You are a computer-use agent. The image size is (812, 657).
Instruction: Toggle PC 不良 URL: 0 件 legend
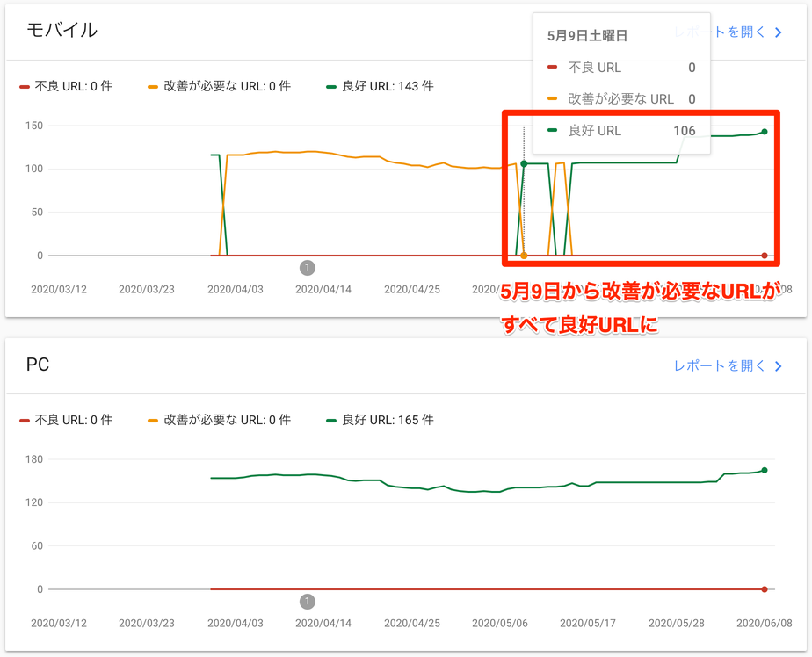click(66, 420)
